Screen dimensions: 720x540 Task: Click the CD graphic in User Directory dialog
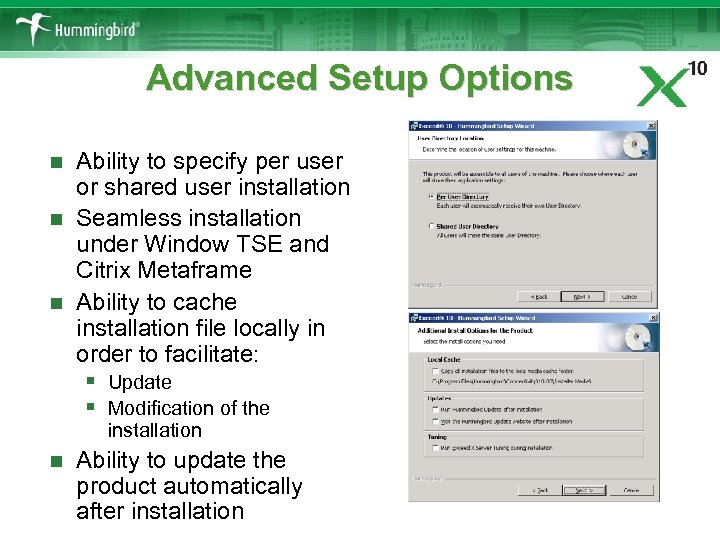click(x=636, y=146)
